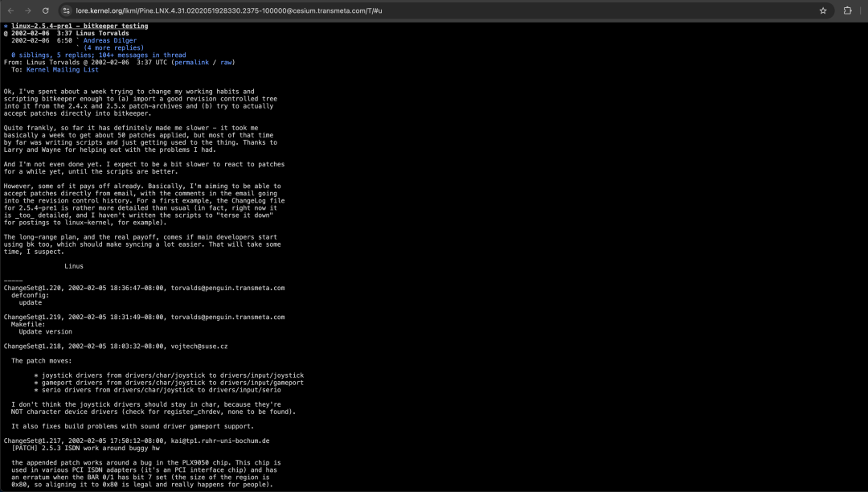This screenshot has width=868, height=492.
Task: Show the '(4 more replies)' link
Action: click(113, 47)
